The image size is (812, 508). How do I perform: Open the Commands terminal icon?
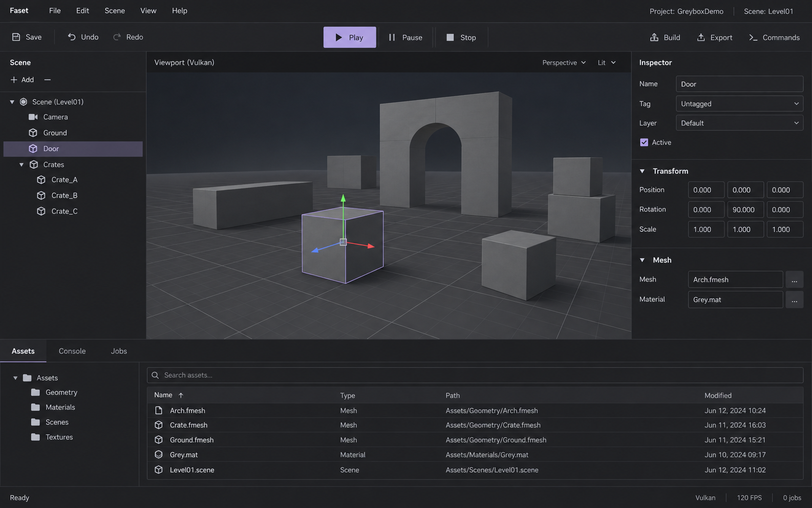[x=753, y=37]
